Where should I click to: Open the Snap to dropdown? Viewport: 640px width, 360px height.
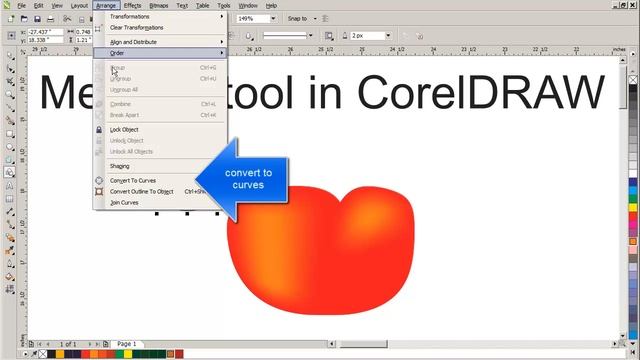(315, 19)
